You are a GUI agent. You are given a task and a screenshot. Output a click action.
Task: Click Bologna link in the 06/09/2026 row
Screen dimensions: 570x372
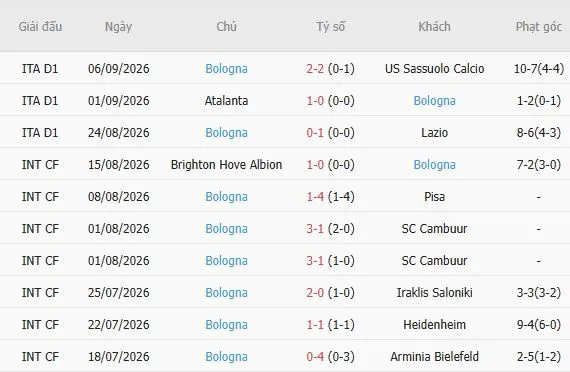coord(226,69)
